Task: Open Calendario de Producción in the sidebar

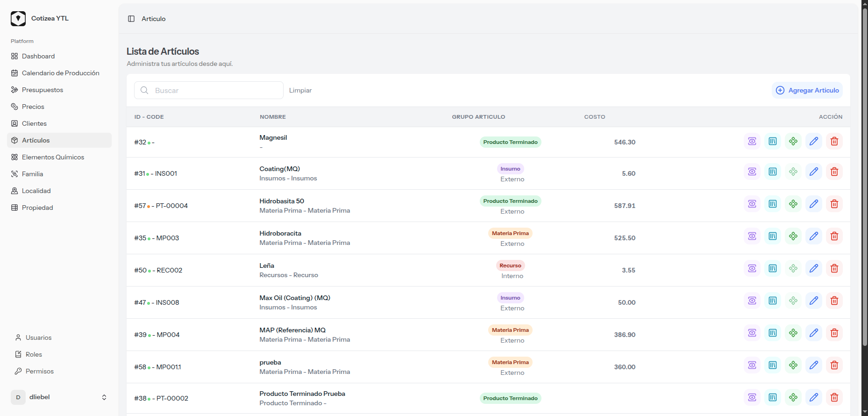Action: pyautogui.click(x=60, y=73)
